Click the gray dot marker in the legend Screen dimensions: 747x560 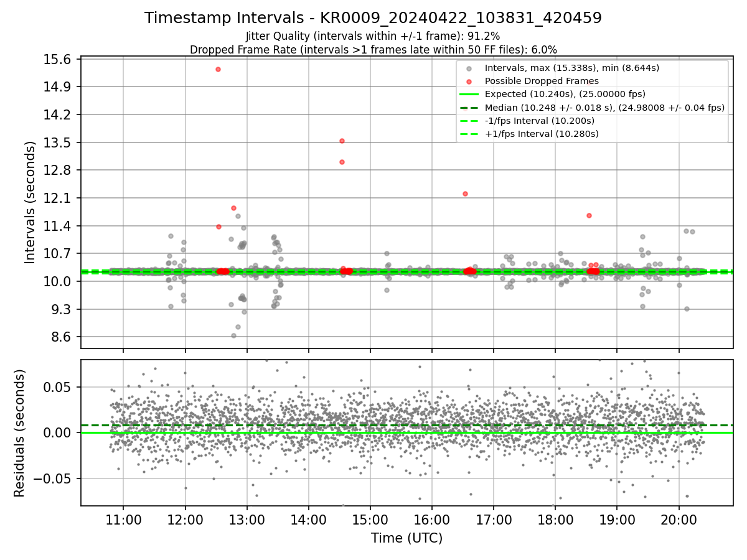click(x=469, y=68)
